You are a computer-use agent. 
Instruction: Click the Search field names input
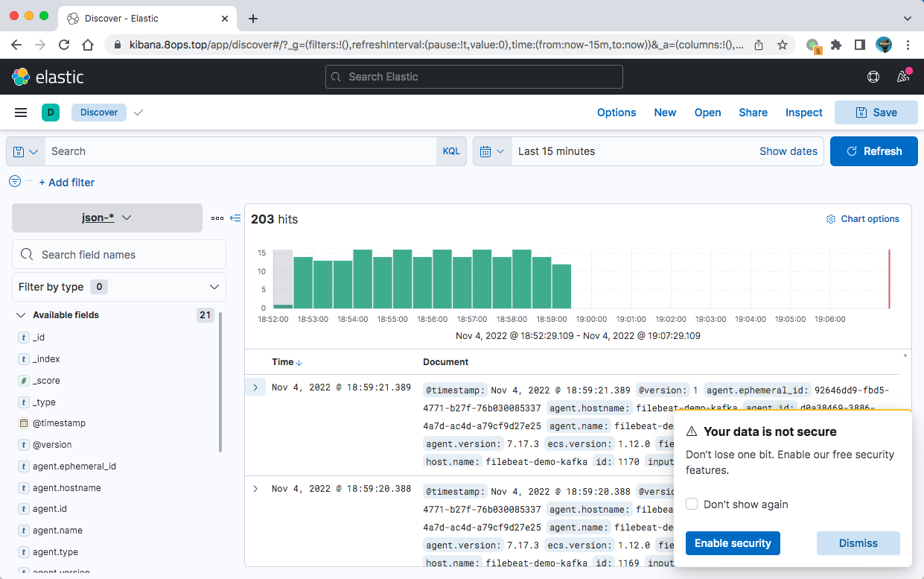[x=119, y=254]
